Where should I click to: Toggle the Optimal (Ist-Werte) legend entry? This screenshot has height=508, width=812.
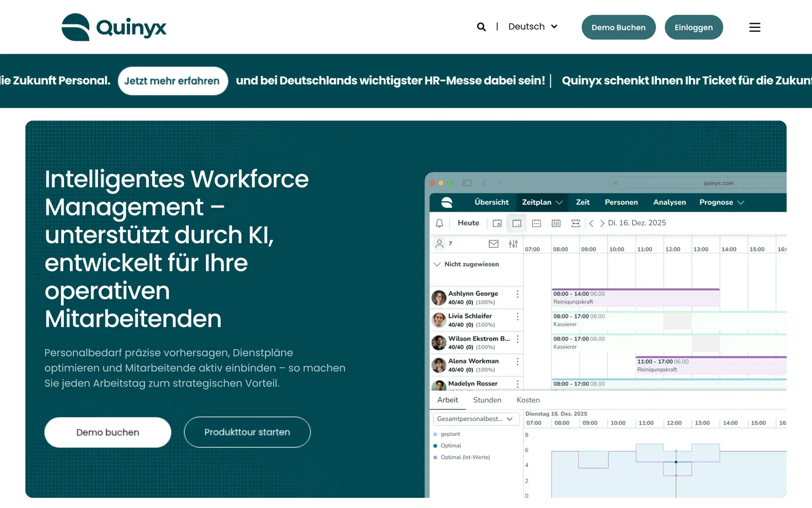[x=462, y=458]
